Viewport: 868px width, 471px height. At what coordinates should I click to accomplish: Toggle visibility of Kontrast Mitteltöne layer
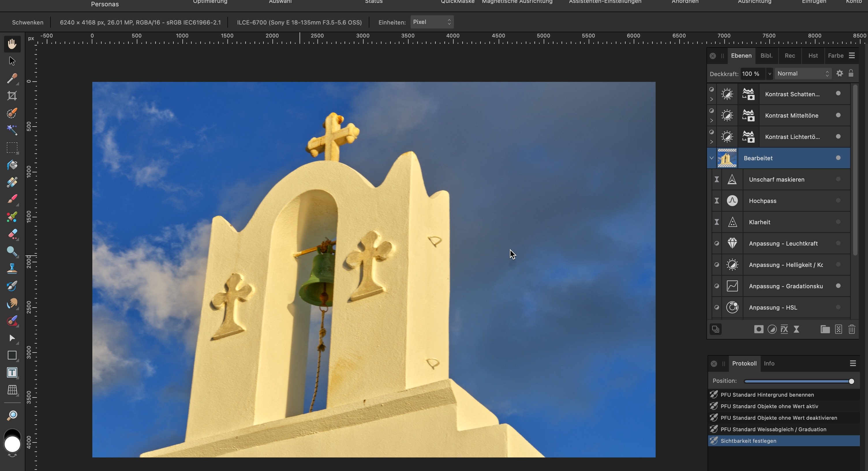tap(838, 115)
